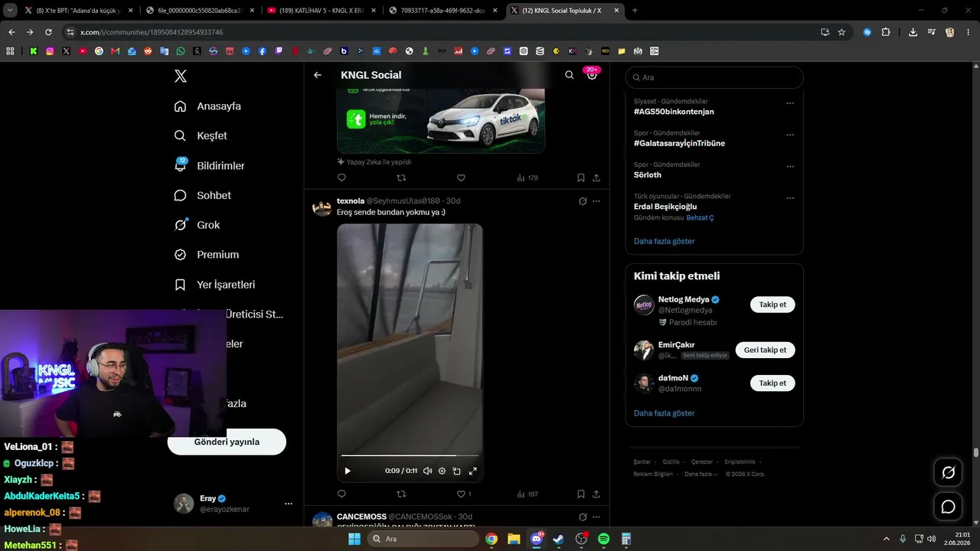980x551 pixels.
Task: Click the Gönderi yayınla button
Action: point(227,442)
